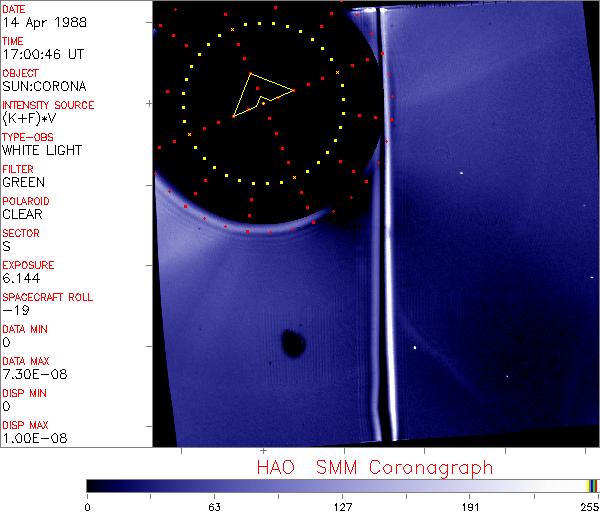Click the (K+F)*V intensity source value

[25, 118]
